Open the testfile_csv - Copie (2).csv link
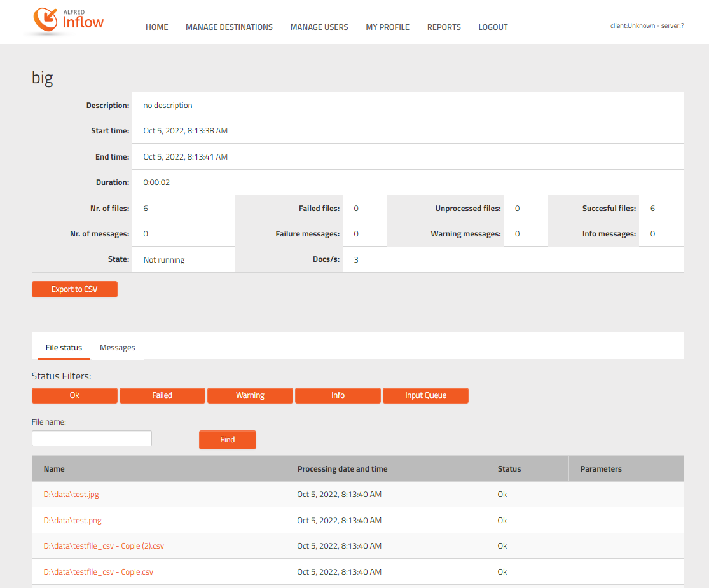The image size is (709, 588). tap(104, 546)
